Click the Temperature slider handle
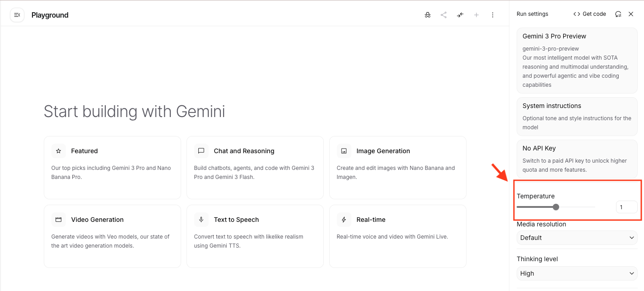 [x=556, y=207]
